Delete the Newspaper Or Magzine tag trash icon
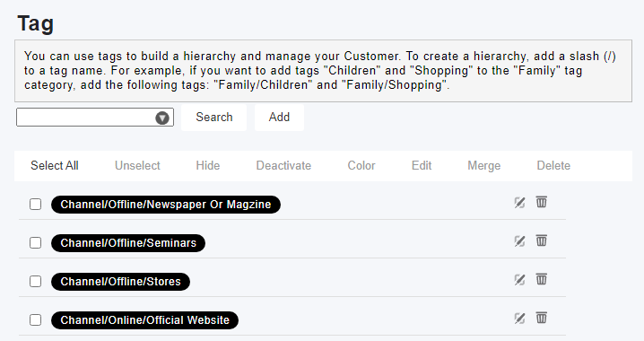Viewport: 644px width, 341px height. 542,202
